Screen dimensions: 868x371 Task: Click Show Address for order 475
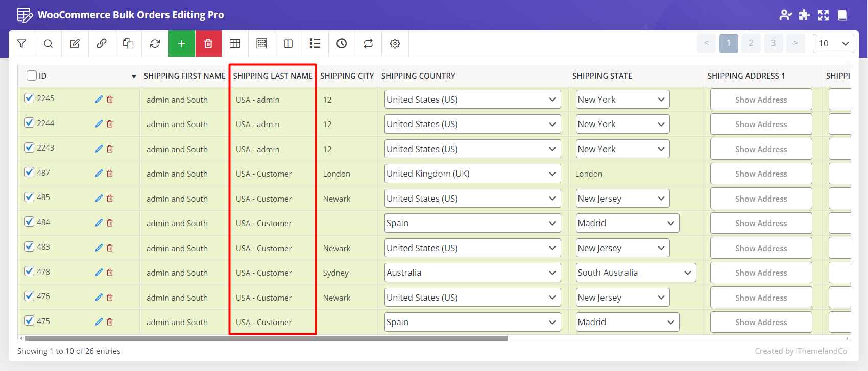(x=761, y=322)
